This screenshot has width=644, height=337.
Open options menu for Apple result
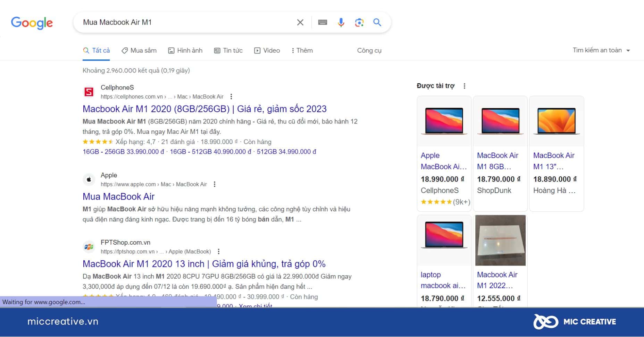[215, 184]
